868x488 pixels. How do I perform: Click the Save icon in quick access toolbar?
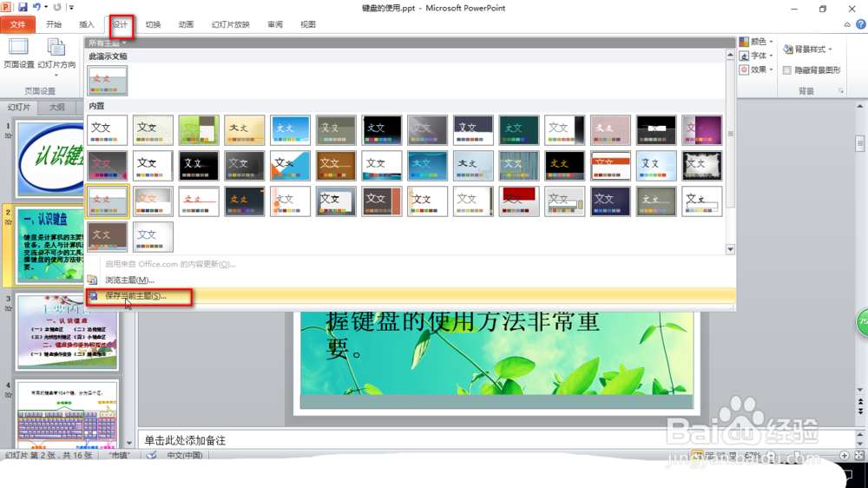click(x=23, y=7)
